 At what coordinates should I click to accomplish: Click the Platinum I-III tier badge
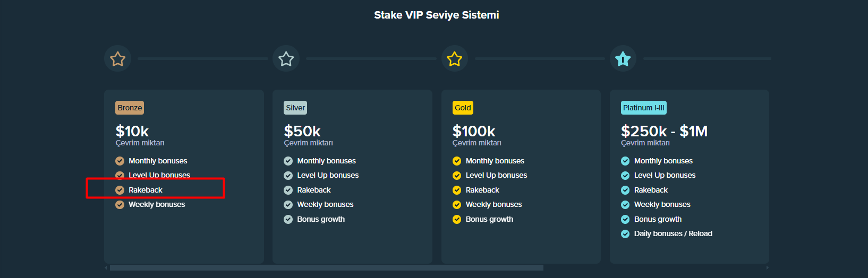pos(643,108)
